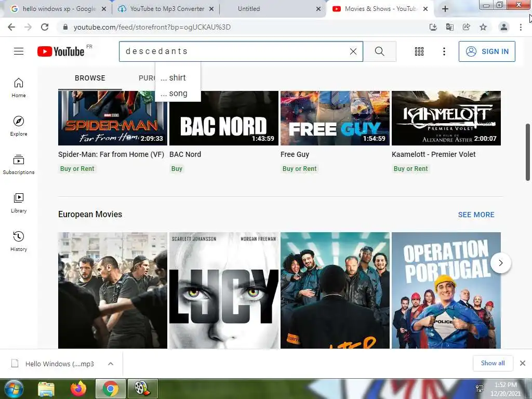This screenshot has width=532, height=399.
Task: Open Chrome profile avatar
Action: [504, 27]
